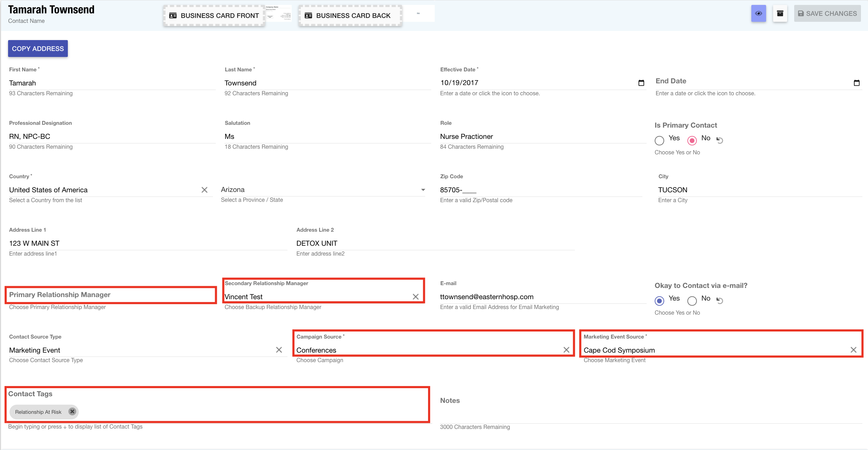Open the Effective Date calendar picker
868x450 pixels.
coord(641,83)
